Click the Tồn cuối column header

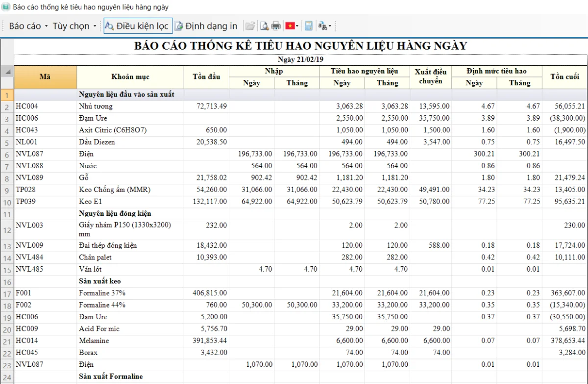tap(564, 77)
